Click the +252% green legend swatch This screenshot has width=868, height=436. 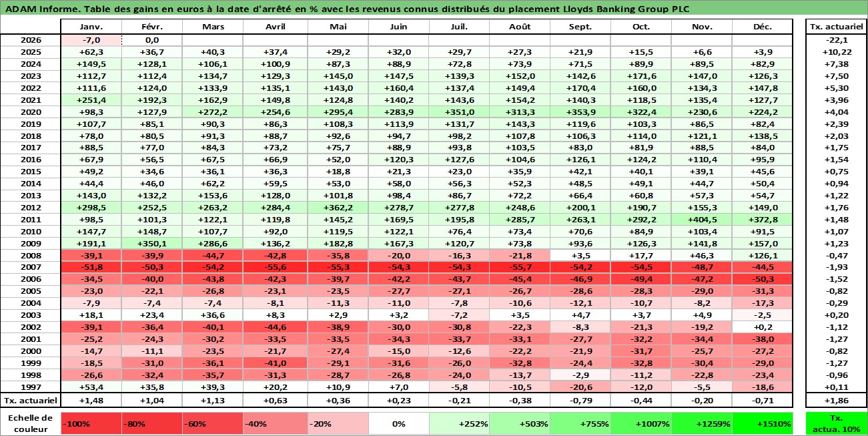coord(459,423)
